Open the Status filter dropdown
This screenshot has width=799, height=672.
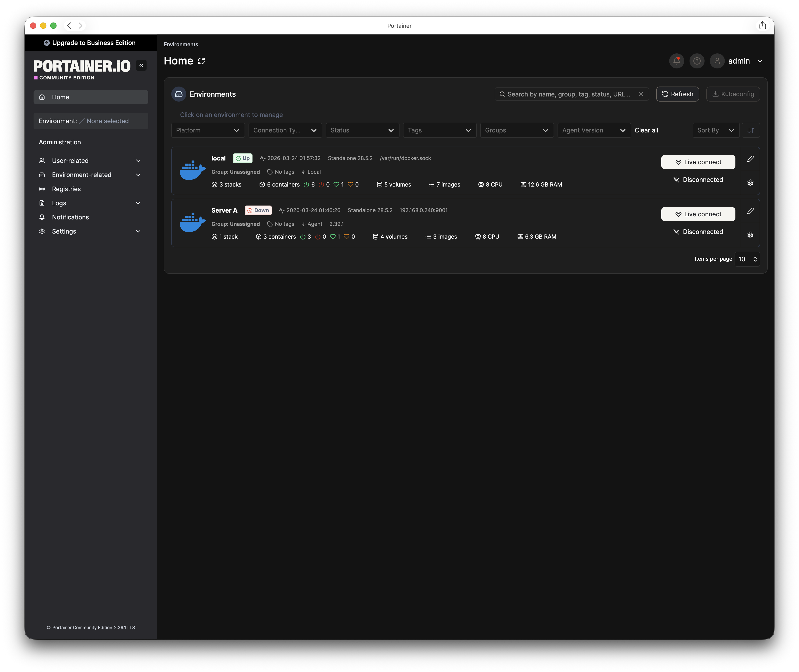pyautogui.click(x=362, y=130)
